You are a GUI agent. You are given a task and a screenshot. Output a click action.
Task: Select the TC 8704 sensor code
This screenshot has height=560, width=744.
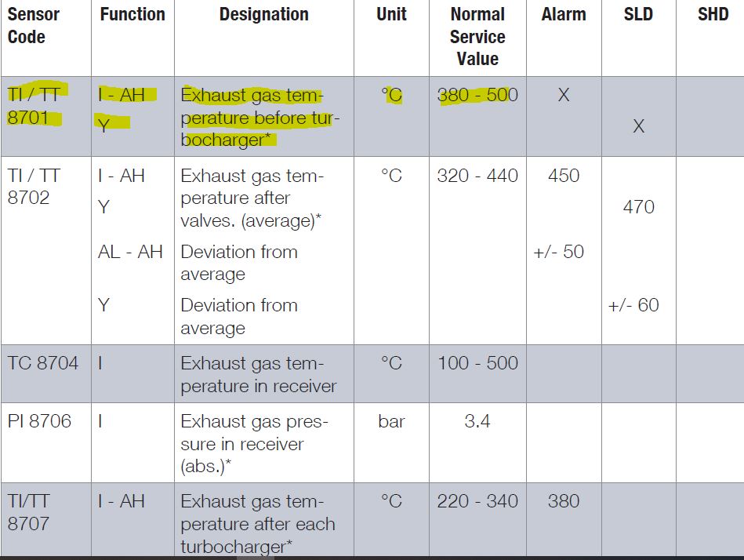tap(43, 363)
